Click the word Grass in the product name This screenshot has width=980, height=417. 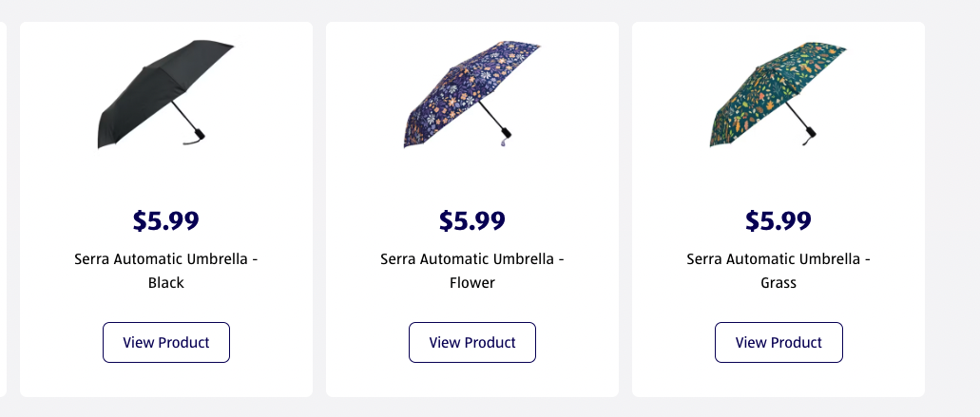(x=778, y=282)
